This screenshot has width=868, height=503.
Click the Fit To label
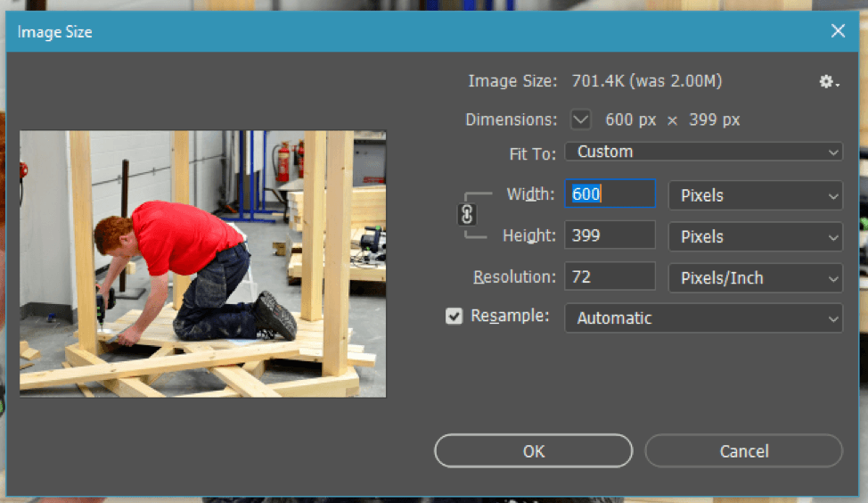[x=532, y=153]
